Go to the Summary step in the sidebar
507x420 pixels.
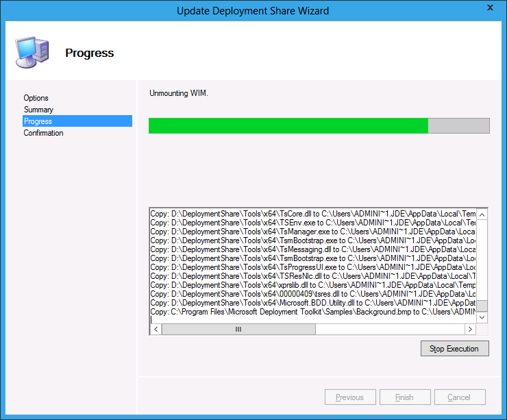(38, 110)
